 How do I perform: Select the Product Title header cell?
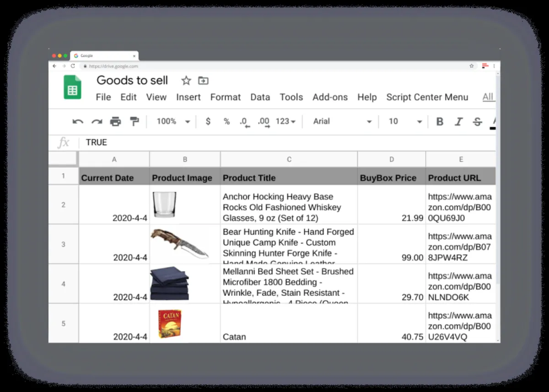coord(289,176)
